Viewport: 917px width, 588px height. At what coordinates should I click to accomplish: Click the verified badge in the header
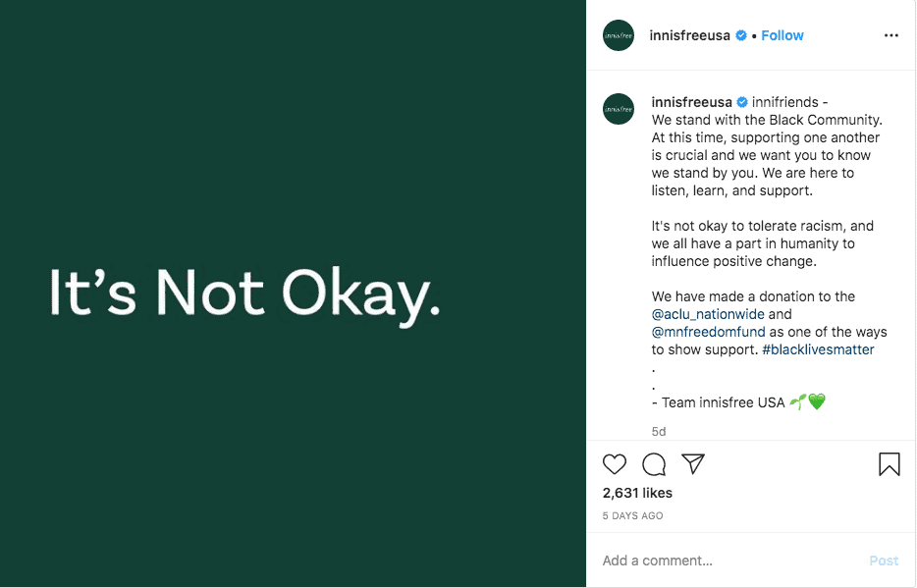pos(741,35)
